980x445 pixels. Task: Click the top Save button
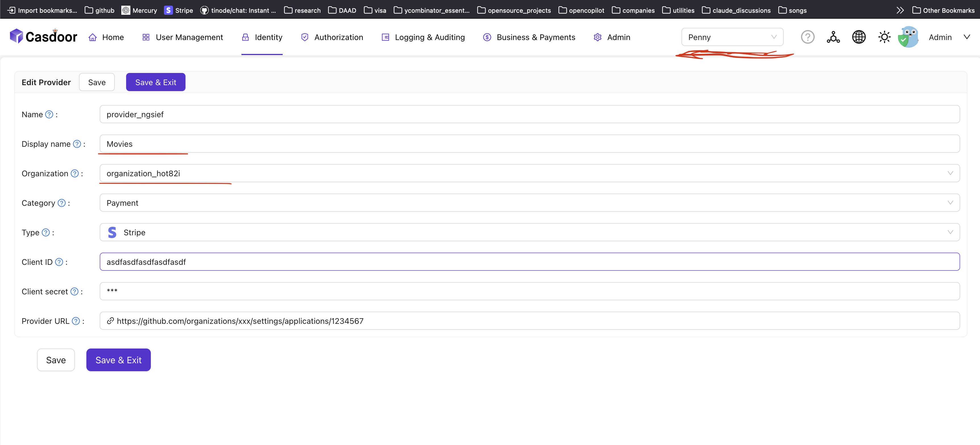click(x=97, y=82)
